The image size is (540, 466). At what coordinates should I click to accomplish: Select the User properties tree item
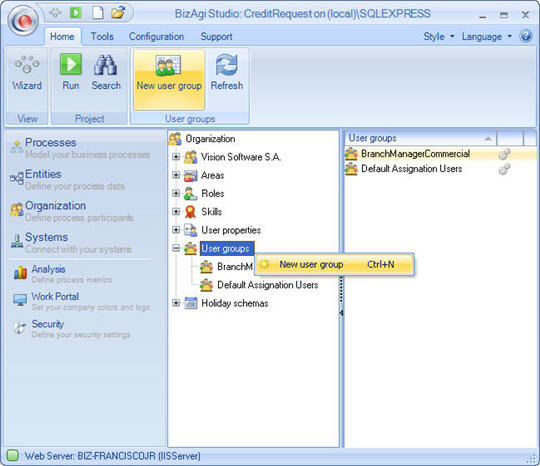231,230
